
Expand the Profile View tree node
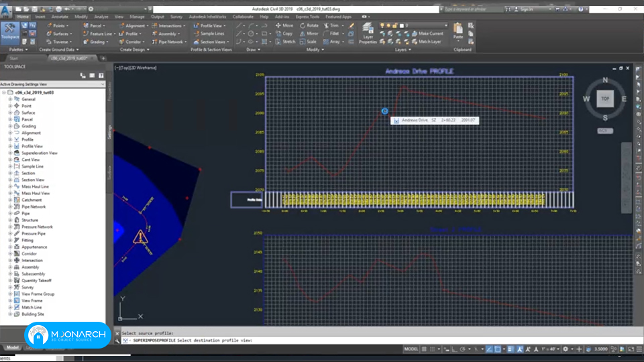pos(10,146)
